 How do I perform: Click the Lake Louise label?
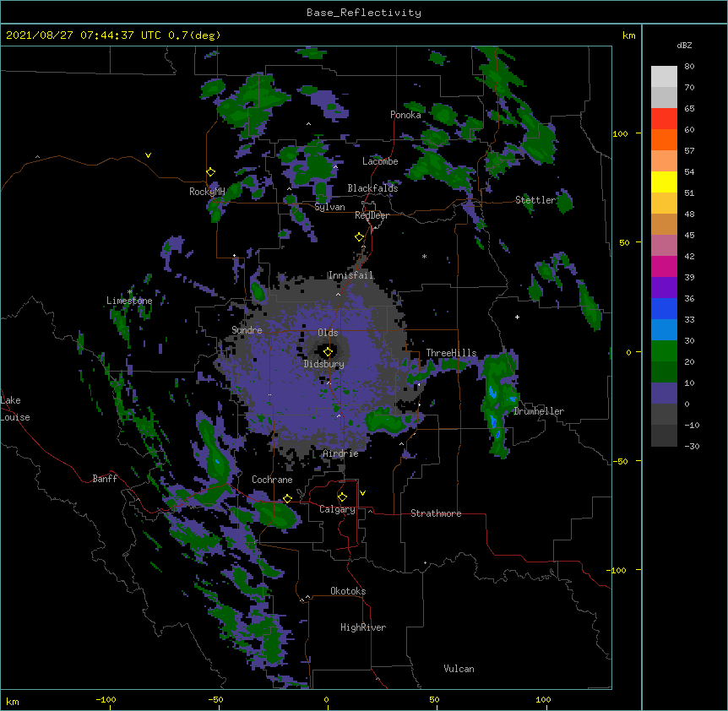[x=15, y=409]
